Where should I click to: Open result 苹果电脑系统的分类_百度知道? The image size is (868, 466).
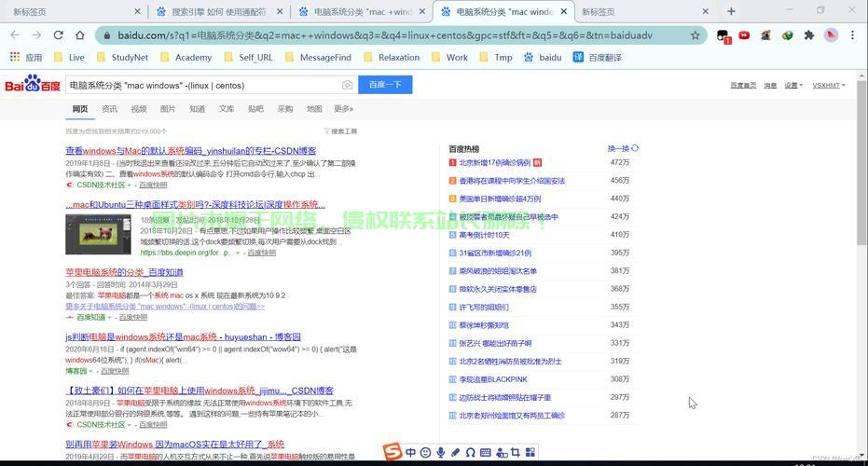coord(124,272)
